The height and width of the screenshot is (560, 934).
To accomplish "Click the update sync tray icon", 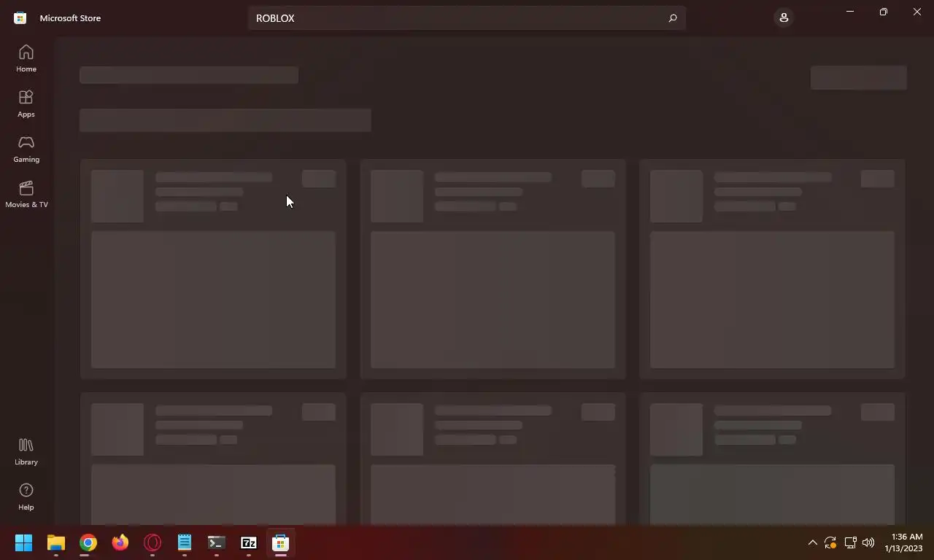I will [830, 542].
